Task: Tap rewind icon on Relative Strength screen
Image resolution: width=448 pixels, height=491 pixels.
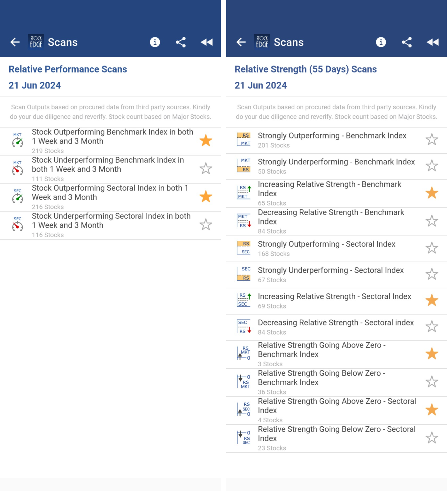Action: [432, 42]
